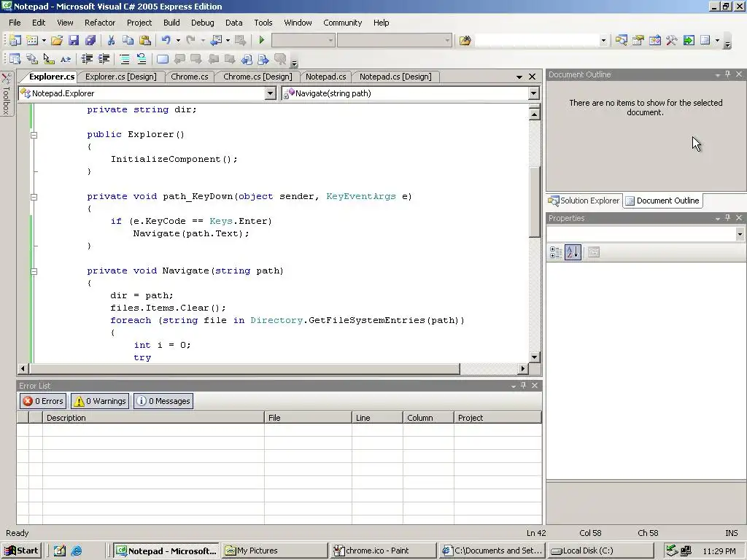
Task: Switch to the Explorer.cs [Design] tab
Action: (120, 77)
